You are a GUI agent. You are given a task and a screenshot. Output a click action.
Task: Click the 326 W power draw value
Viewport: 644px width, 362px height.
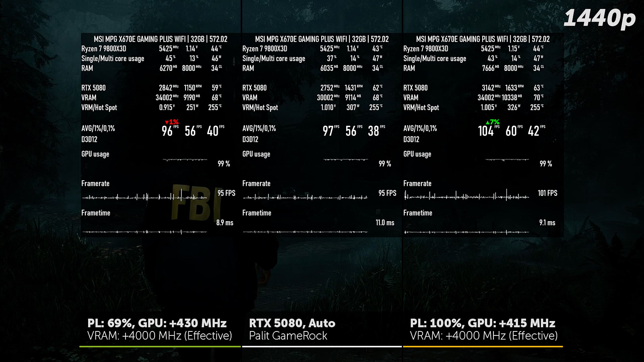pos(514,107)
